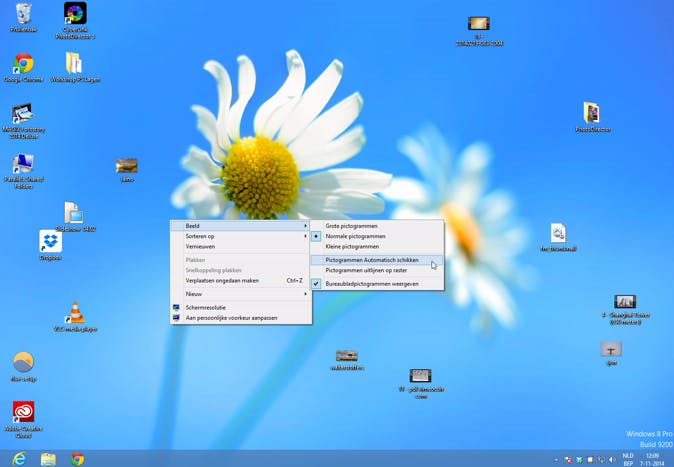Toggle Pictogrammen uitlijnen op raster
This screenshot has width=674, height=467.
tap(377, 270)
